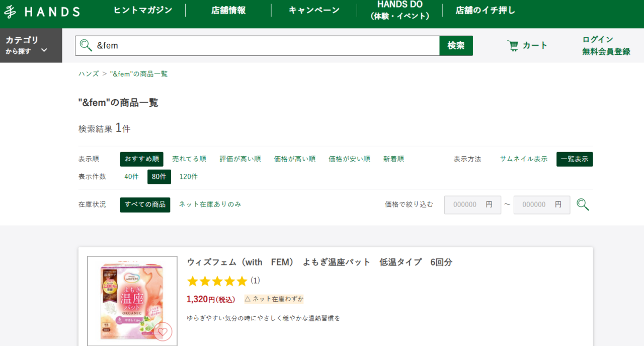Click the search magnifier icon in search box
This screenshot has width=644, height=346.
point(86,45)
